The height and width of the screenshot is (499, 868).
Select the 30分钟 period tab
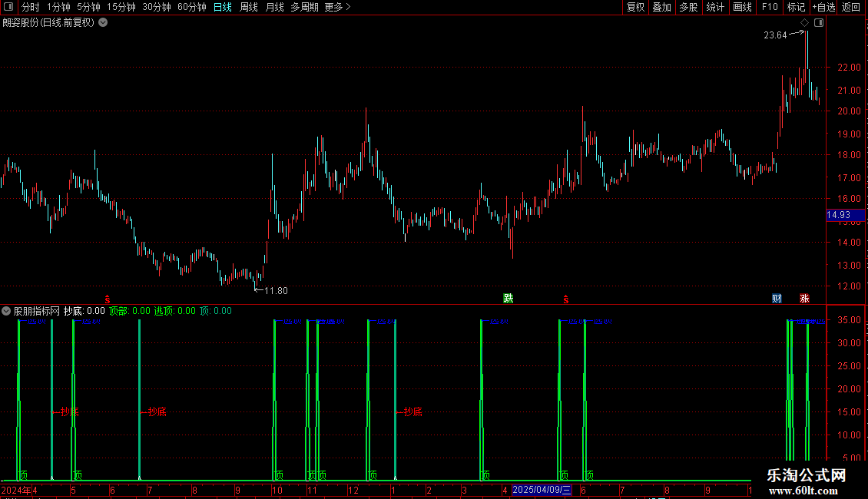[x=156, y=7]
